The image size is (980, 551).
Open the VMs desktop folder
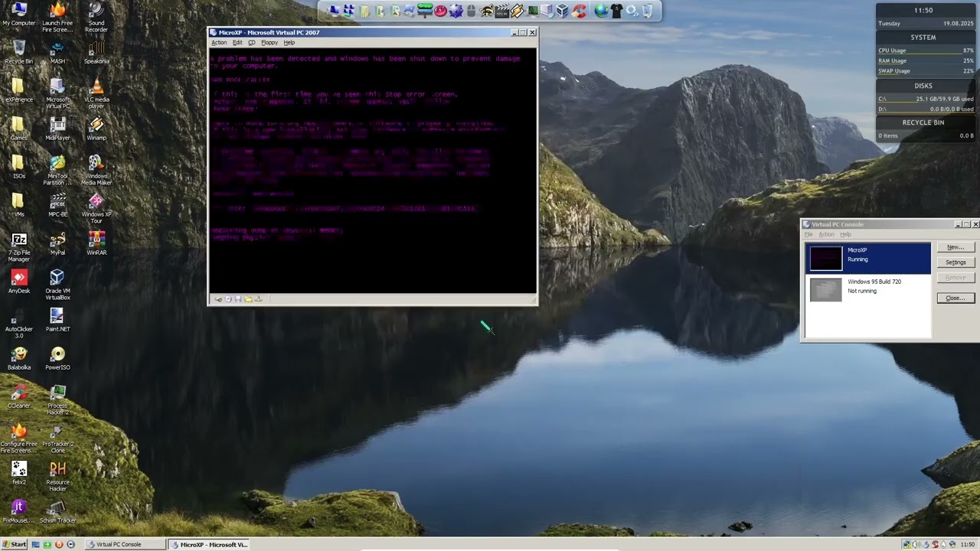[x=19, y=206]
